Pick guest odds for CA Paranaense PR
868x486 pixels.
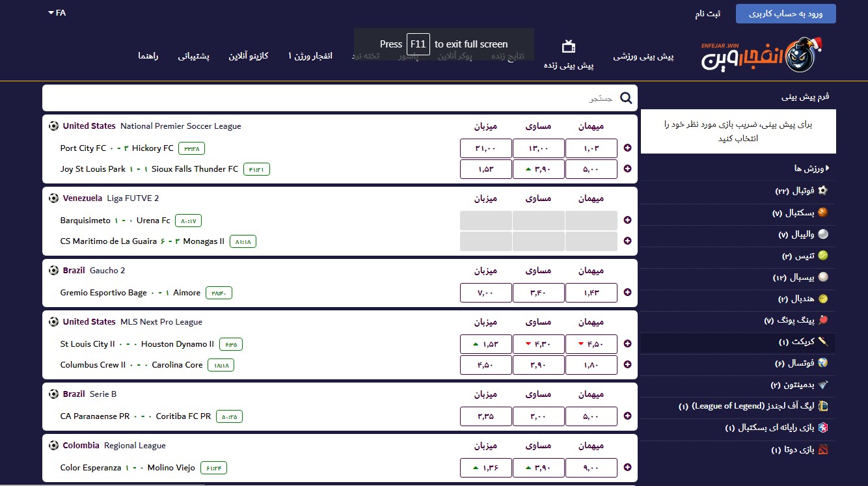pyautogui.click(x=591, y=416)
